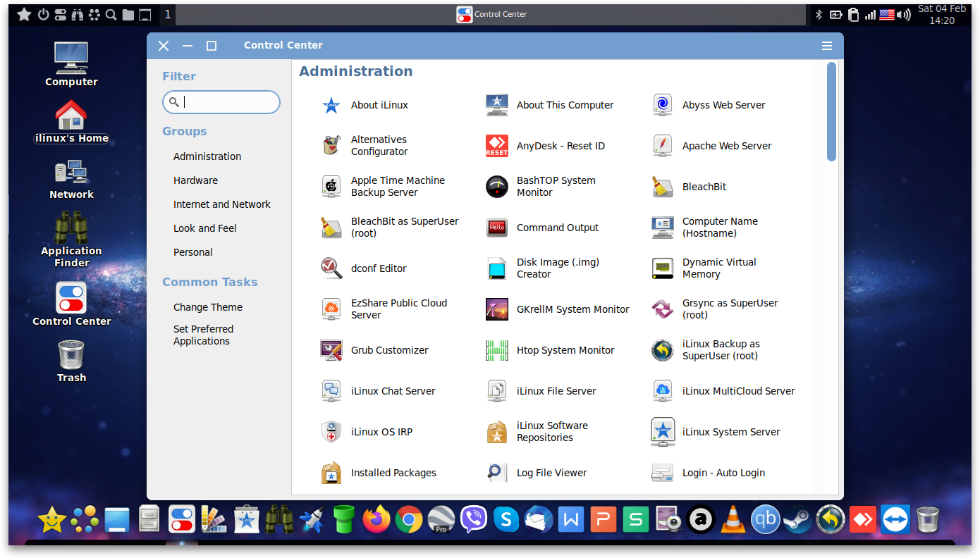Viewport: 980px width, 558px height.
Task: Open Log File Viewer
Action: click(x=537, y=473)
